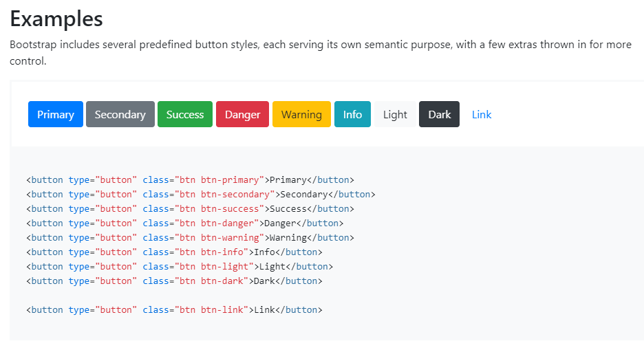The image size is (644, 350).
Task: Select the yellow Warning button
Action: pos(301,114)
